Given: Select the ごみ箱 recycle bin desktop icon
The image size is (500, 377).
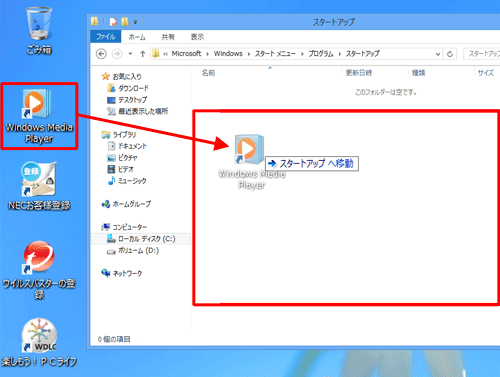Looking at the screenshot, I should point(39,31).
